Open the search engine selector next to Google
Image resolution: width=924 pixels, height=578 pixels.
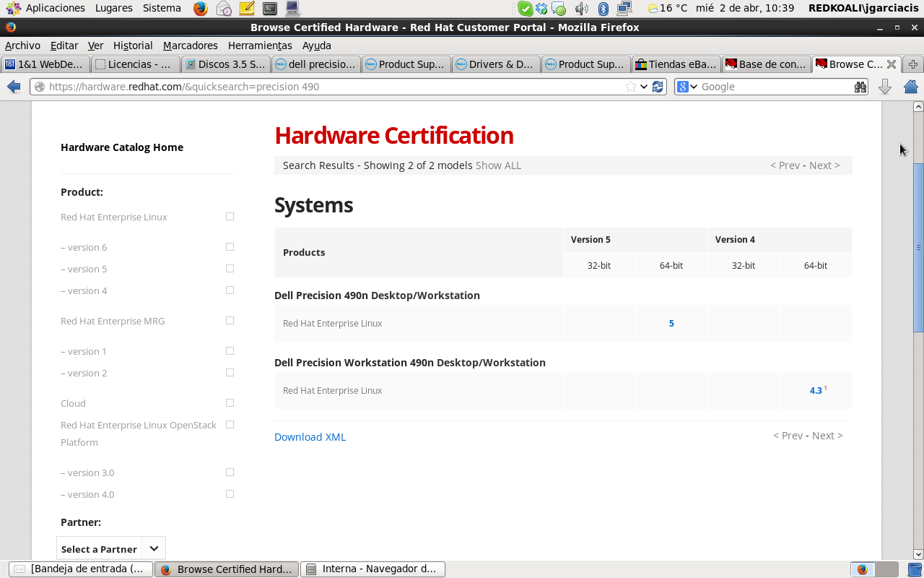click(687, 87)
